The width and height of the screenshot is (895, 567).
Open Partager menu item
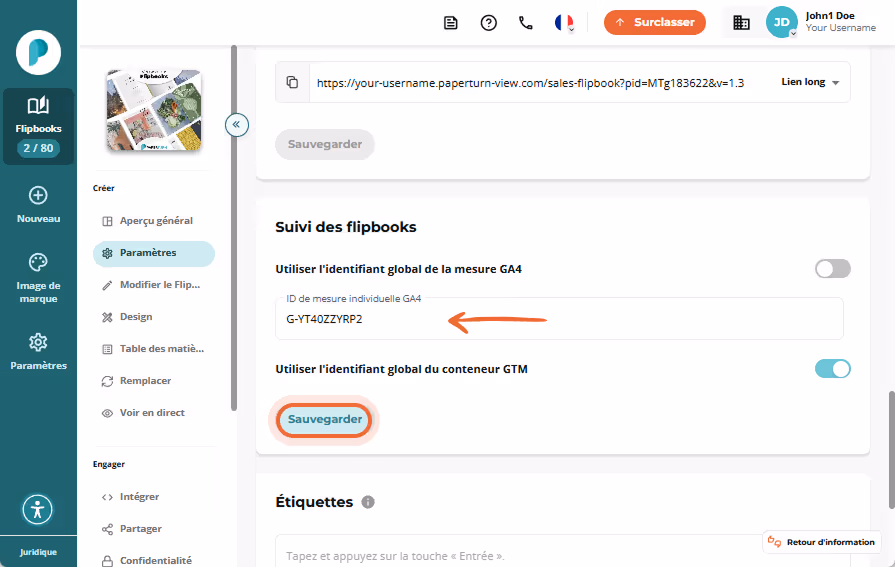(154, 529)
